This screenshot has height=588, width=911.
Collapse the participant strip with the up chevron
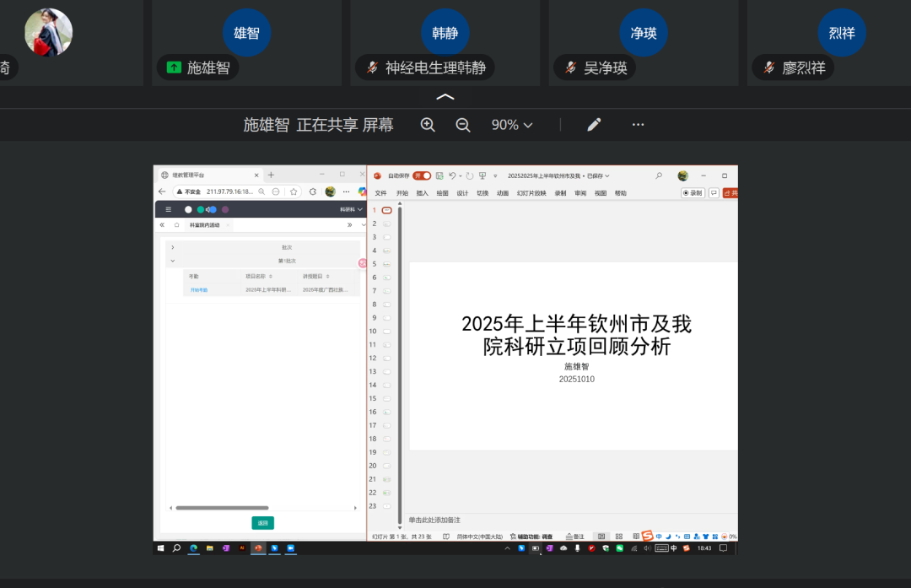(445, 97)
